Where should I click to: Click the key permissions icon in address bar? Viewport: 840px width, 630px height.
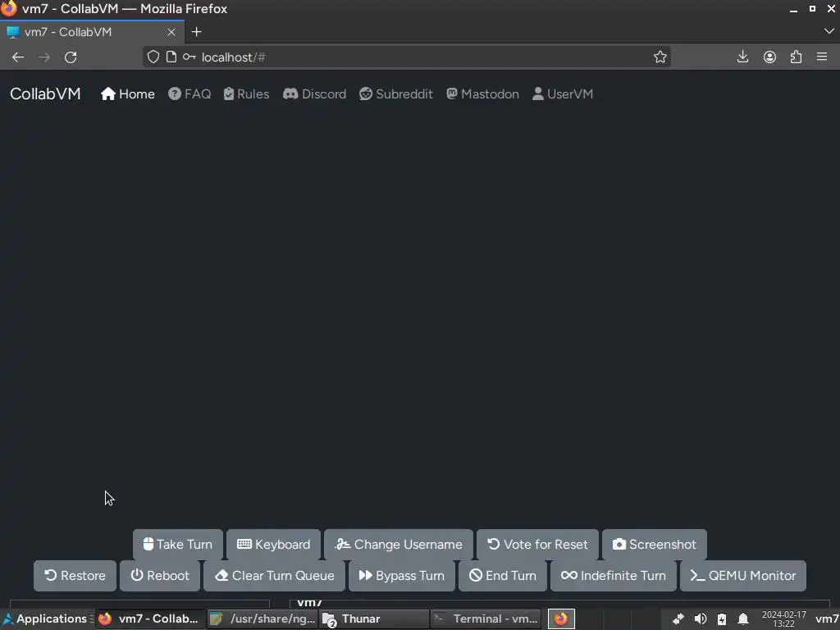(x=189, y=57)
